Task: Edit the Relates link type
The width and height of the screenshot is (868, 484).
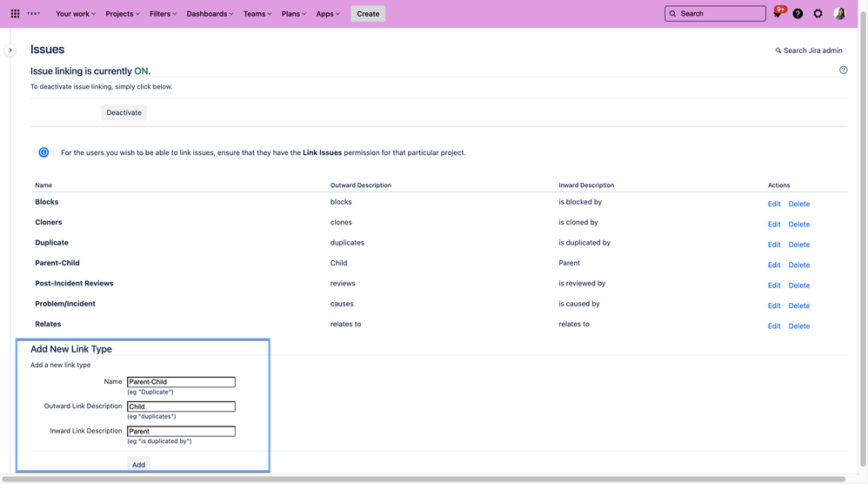Action: (774, 326)
